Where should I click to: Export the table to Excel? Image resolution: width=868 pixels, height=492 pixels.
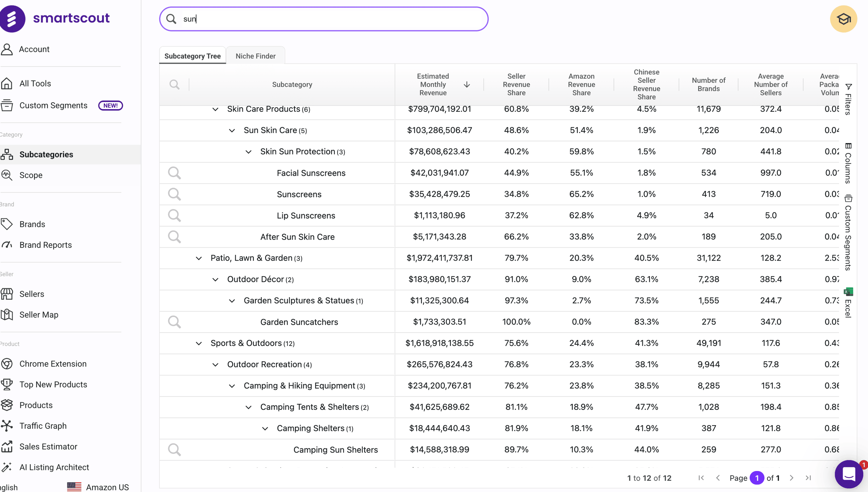[848, 302]
